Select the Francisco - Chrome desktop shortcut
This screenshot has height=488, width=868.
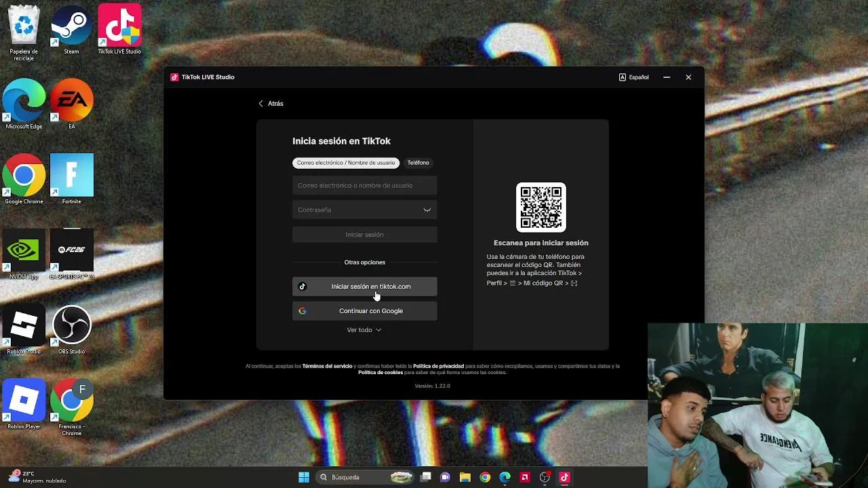coord(71,408)
